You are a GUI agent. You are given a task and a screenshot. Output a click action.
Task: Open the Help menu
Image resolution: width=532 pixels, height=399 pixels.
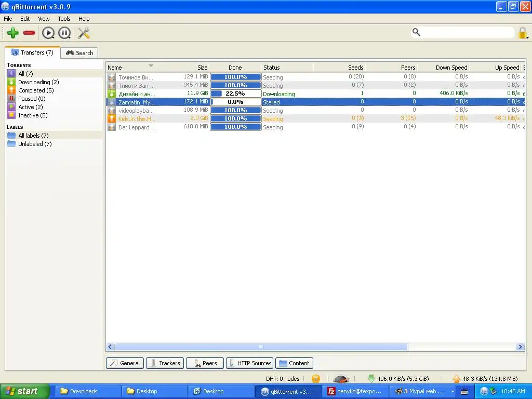[84, 19]
